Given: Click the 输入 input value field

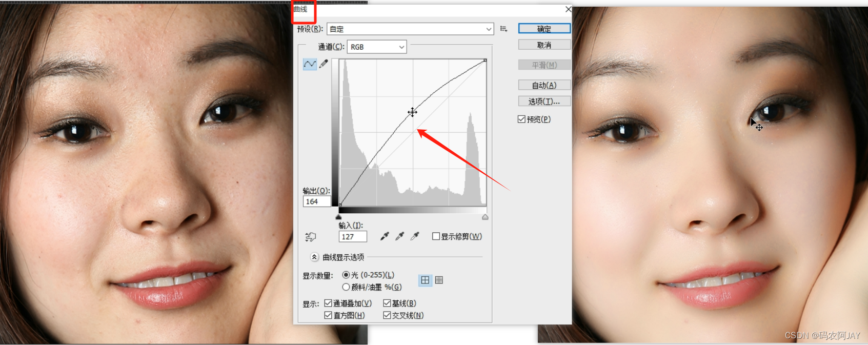Looking at the screenshot, I should 353,237.
